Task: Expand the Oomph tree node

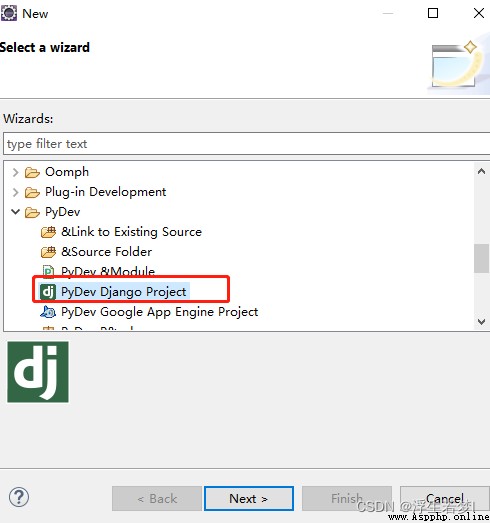Action: click(15, 172)
